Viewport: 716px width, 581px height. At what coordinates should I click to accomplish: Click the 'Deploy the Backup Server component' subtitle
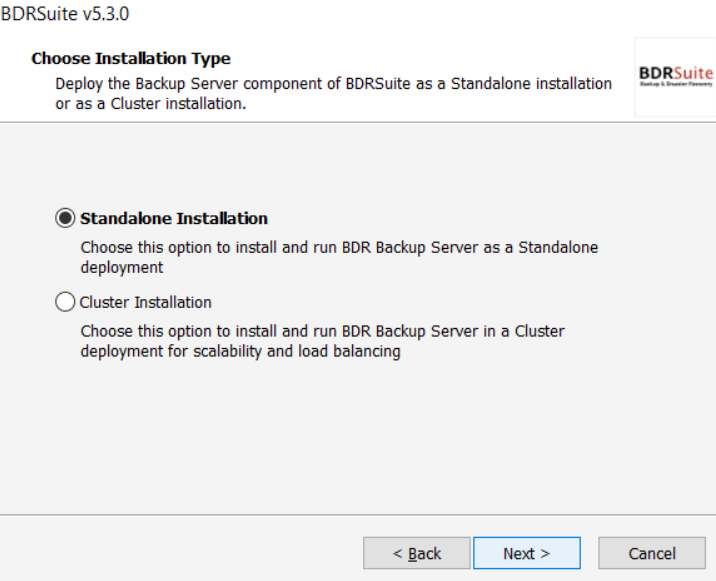[x=333, y=94]
